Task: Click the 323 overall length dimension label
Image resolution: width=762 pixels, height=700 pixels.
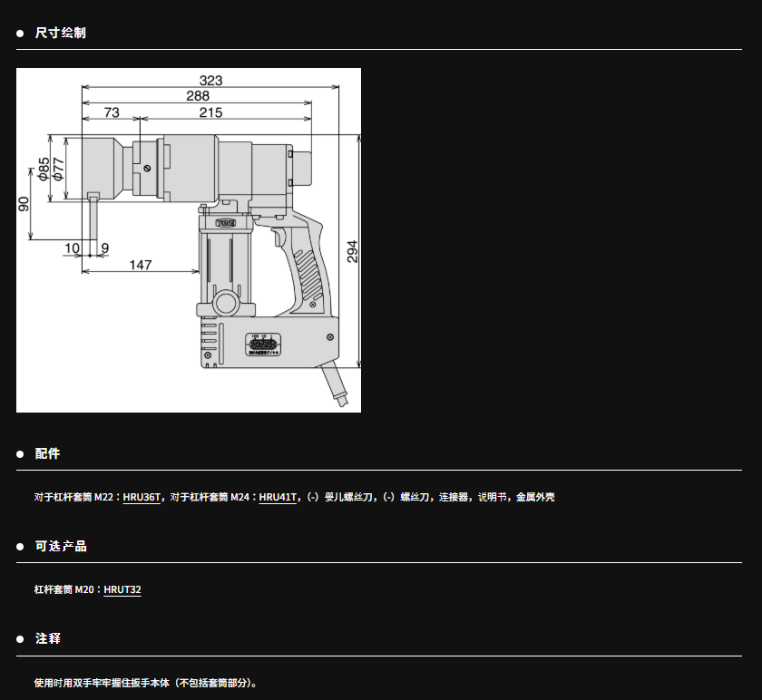Action: pyautogui.click(x=210, y=81)
